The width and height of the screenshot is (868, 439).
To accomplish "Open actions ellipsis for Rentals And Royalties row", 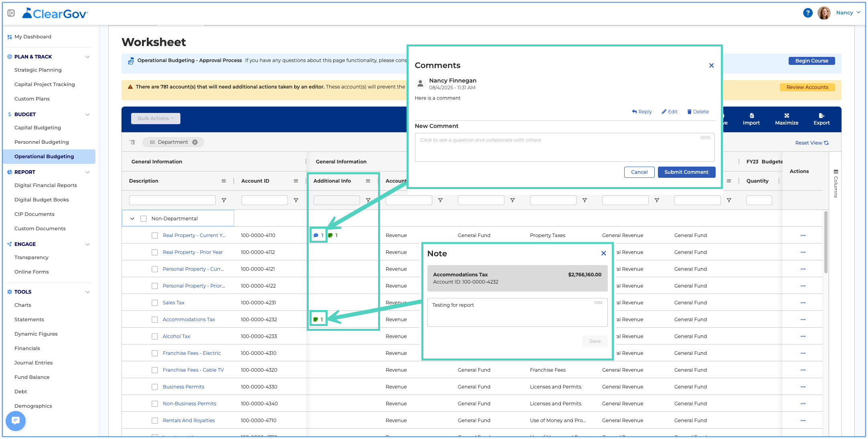I will coord(803,421).
